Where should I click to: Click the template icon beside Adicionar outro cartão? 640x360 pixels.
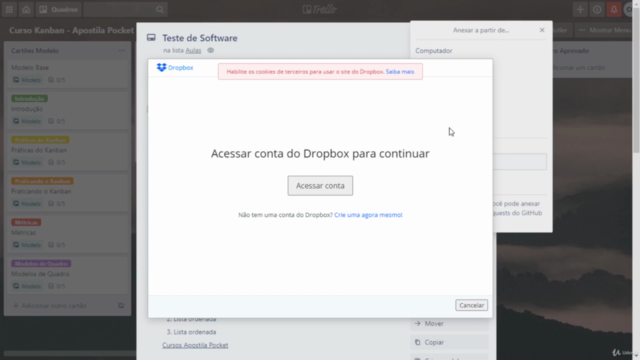pos(121,306)
